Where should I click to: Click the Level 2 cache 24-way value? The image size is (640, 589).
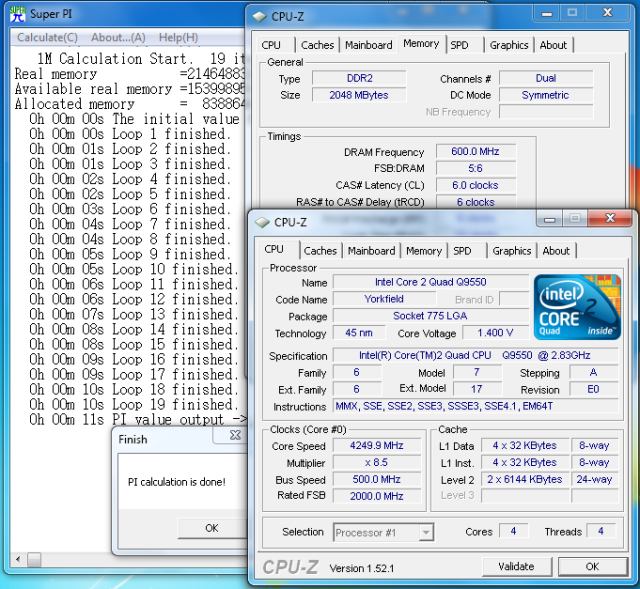(x=594, y=479)
